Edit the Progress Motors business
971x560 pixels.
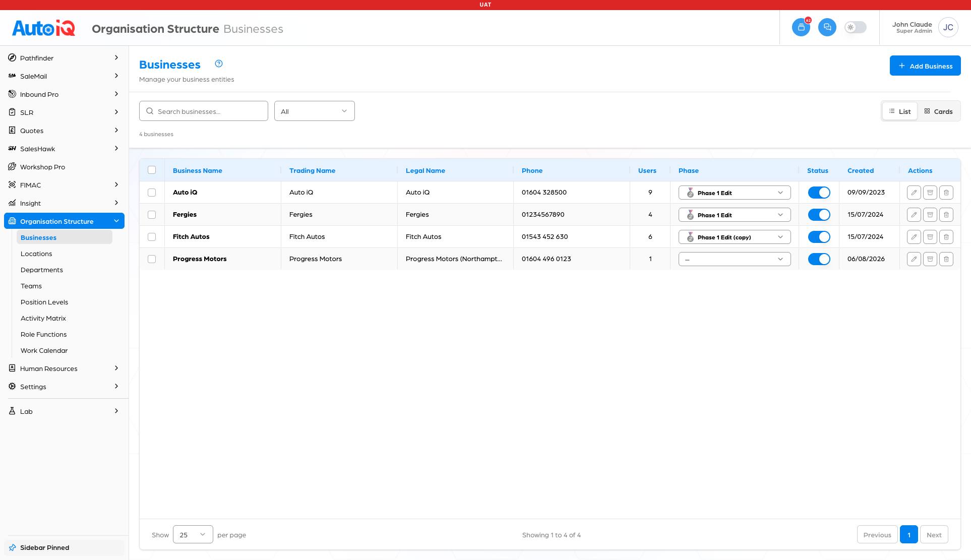(x=914, y=259)
